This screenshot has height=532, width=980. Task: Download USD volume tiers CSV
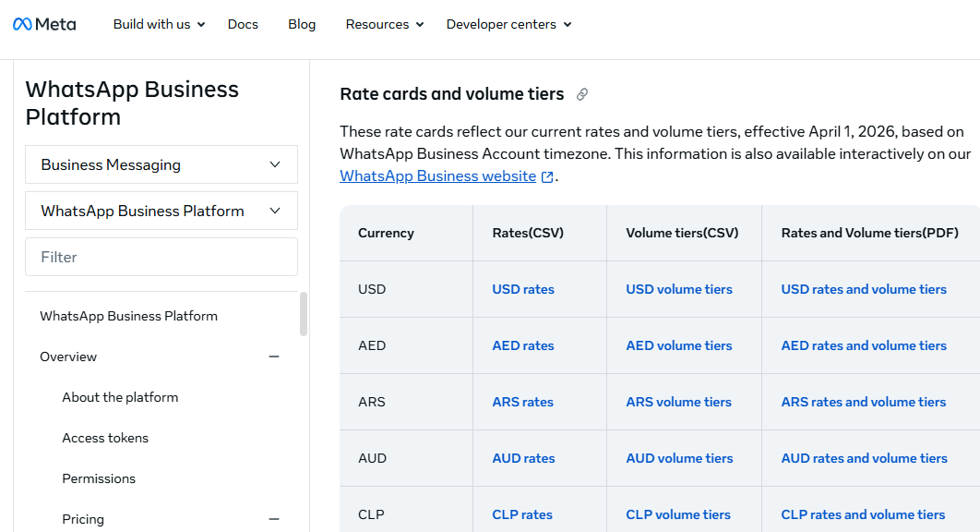coord(679,290)
